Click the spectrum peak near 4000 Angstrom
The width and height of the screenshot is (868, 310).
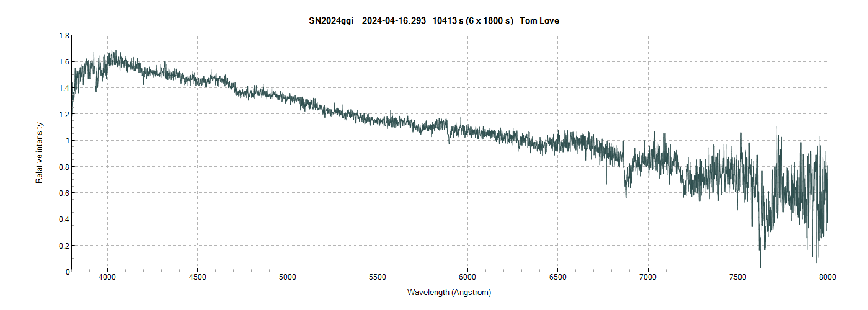(x=113, y=52)
